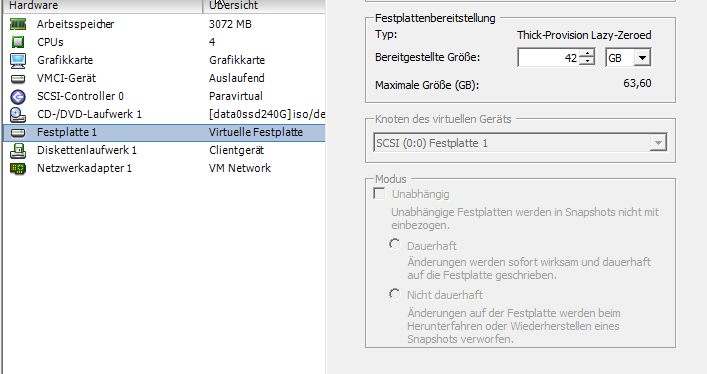Image resolution: width=707 pixels, height=374 pixels.
Task: Click the CD-/DVD-Laufwerk 1 disc icon
Action: pos(18,115)
